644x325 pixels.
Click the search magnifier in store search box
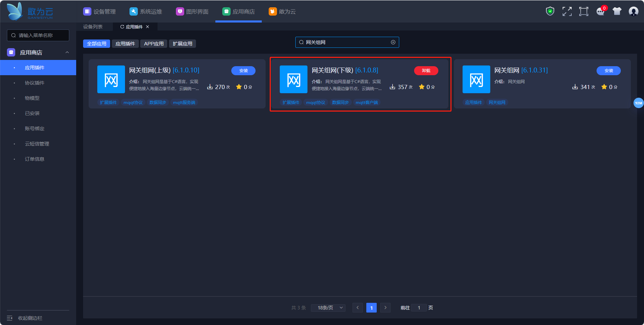click(301, 42)
